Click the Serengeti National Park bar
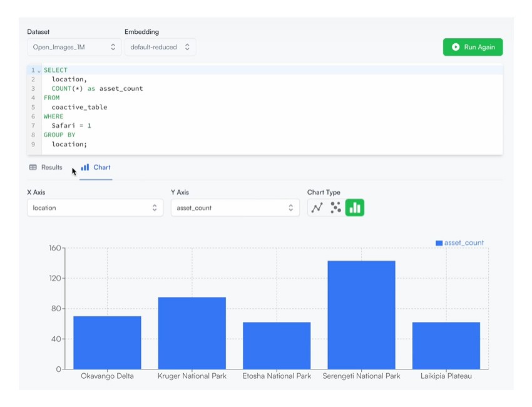 coord(361,315)
